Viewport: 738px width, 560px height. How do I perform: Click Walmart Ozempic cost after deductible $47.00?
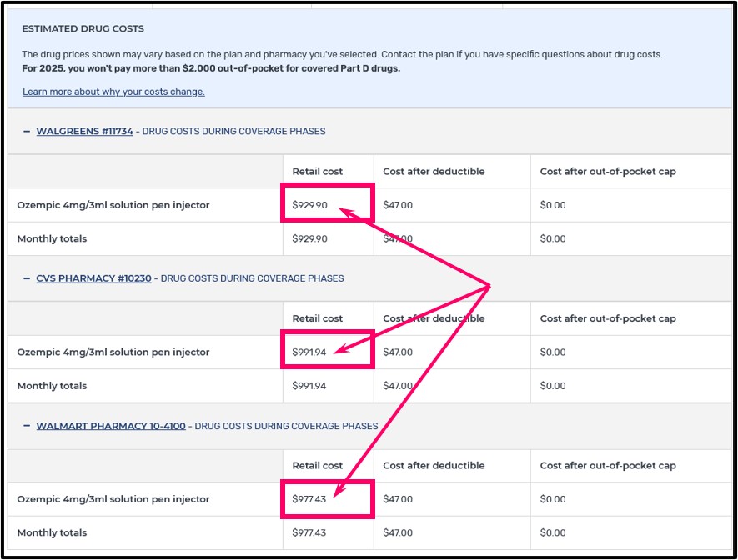pos(398,499)
